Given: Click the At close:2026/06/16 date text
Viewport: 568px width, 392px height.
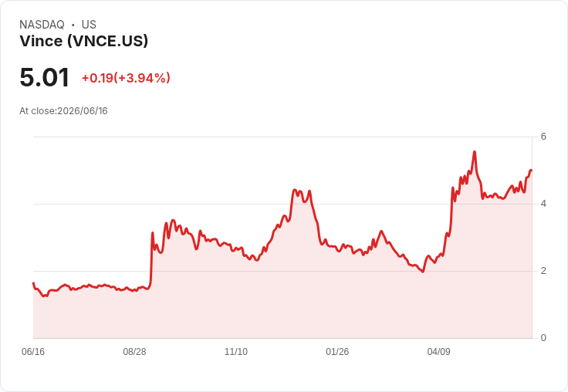Looking at the screenshot, I should pos(63,111).
